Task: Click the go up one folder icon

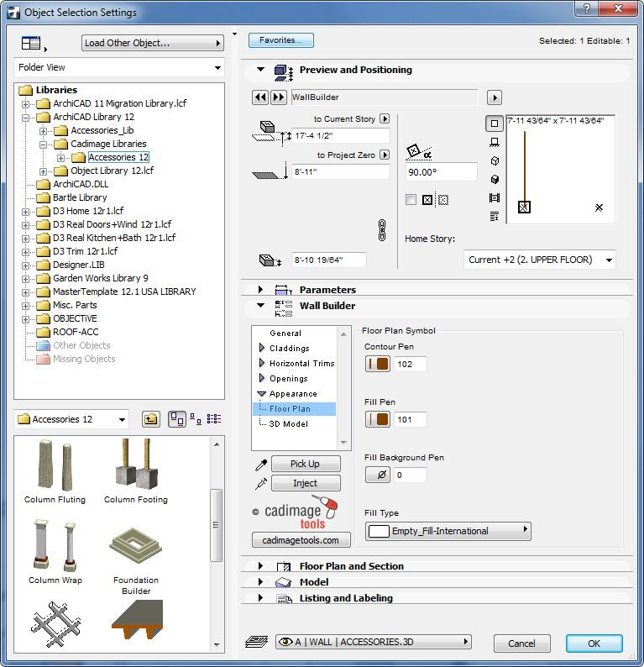Action: [151, 419]
